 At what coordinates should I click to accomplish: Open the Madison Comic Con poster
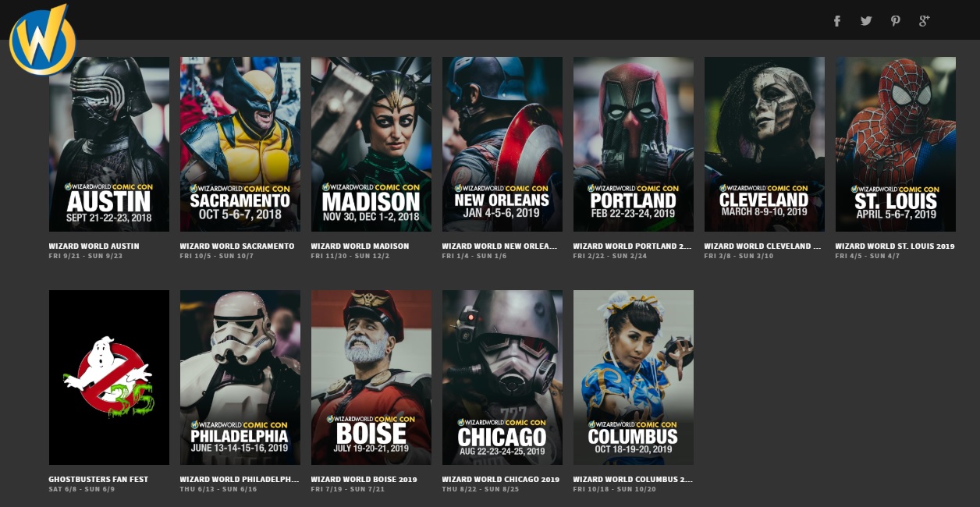371,144
